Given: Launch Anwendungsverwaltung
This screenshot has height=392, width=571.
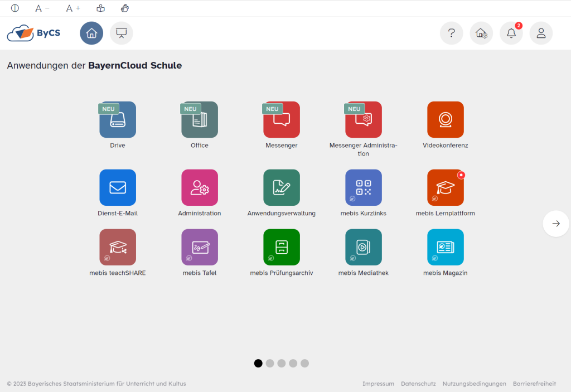Looking at the screenshot, I should click(282, 187).
